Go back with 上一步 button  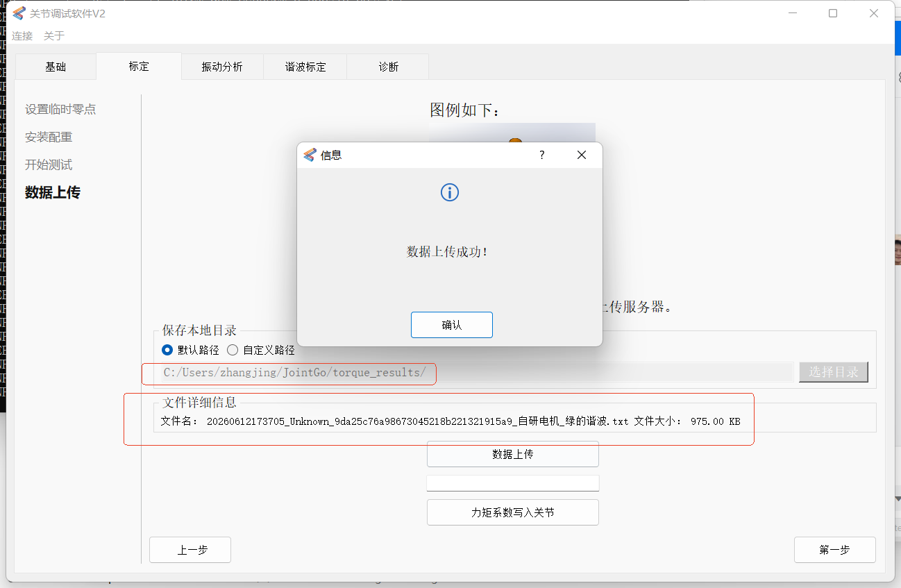point(190,550)
